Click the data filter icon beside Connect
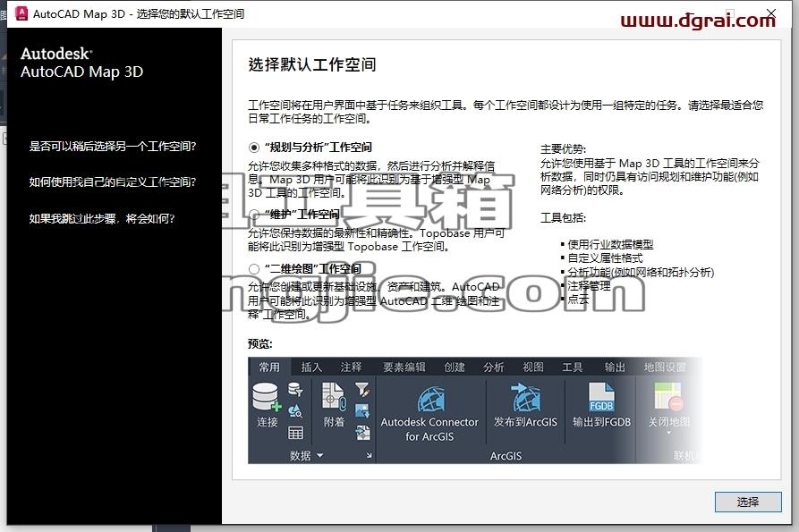The height and width of the screenshot is (532, 799). coord(295,390)
